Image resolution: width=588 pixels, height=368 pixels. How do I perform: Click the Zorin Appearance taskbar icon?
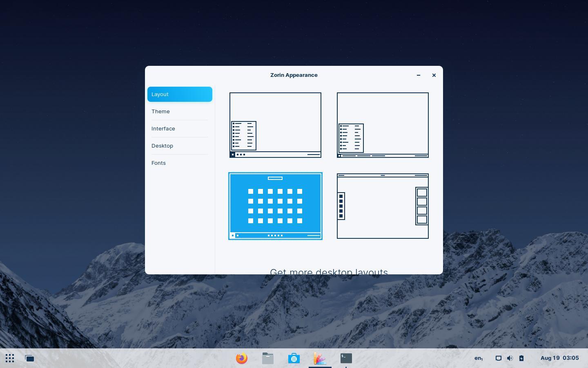point(320,358)
